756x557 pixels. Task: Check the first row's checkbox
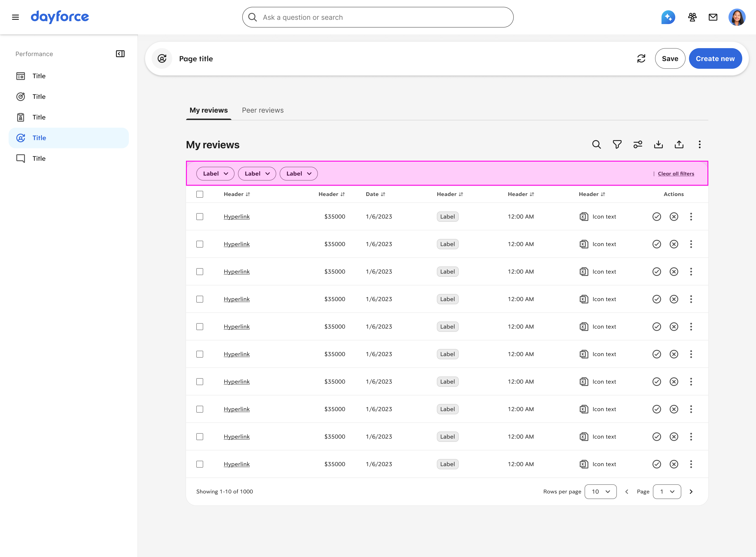coord(200,216)
